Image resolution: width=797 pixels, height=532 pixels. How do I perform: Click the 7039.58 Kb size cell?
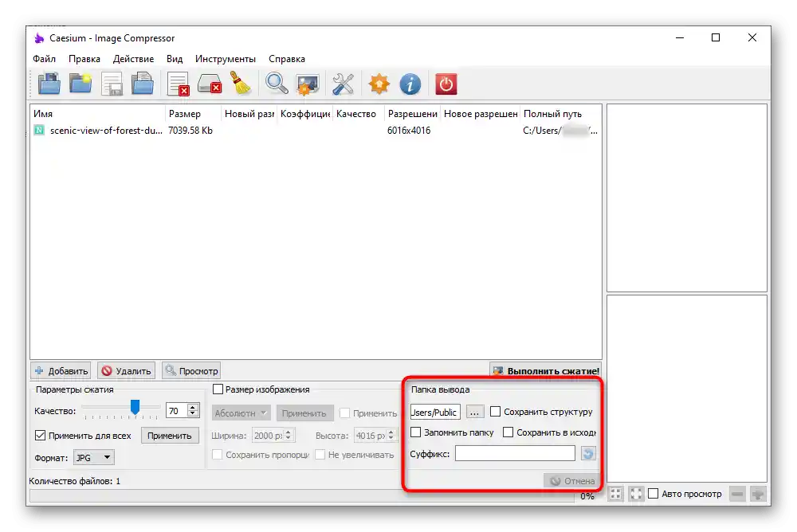190,130
